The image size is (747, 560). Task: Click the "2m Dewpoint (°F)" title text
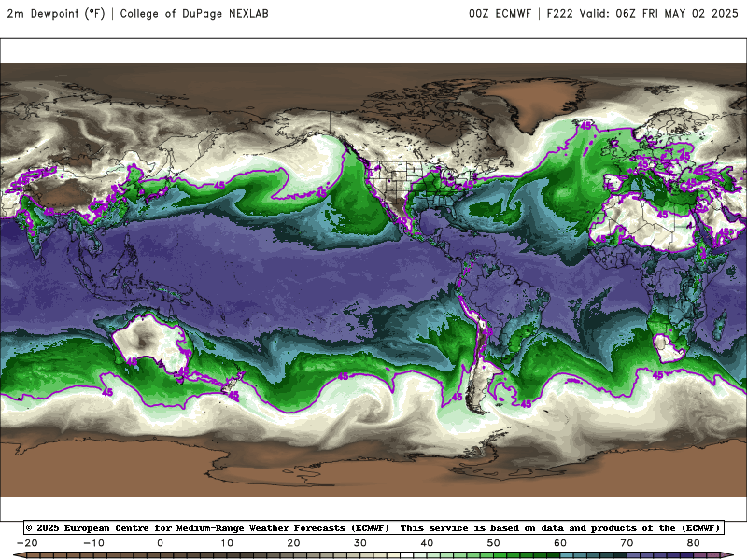[56, 14]
